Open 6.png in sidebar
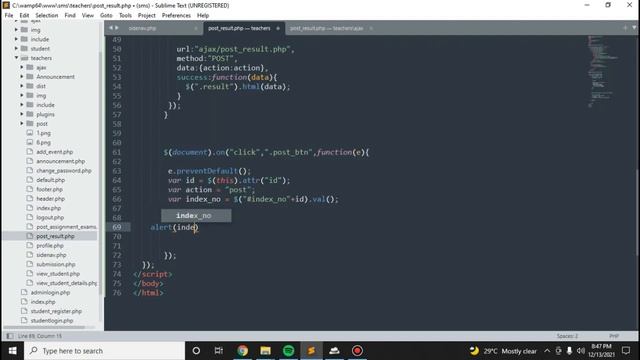Image resolution: width=640 pixels, height=360 pixels. pyautogui.click(x=43, y=142)
